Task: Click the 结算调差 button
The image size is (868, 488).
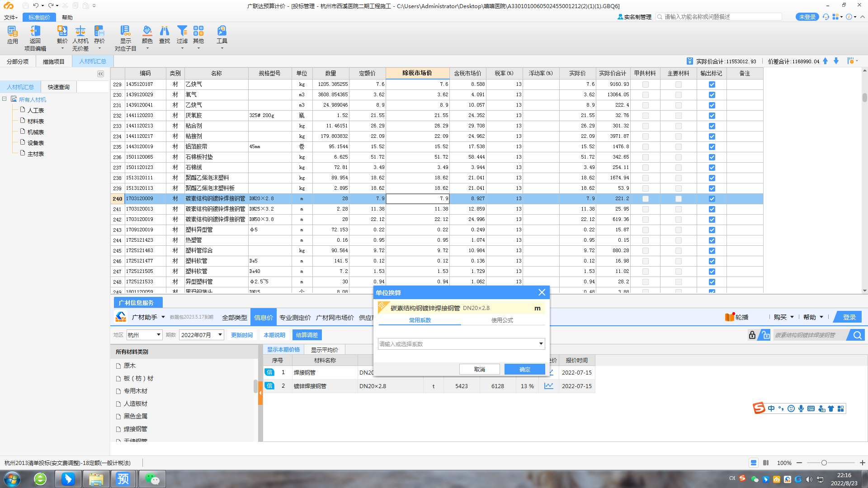Action: pos(307,335)
